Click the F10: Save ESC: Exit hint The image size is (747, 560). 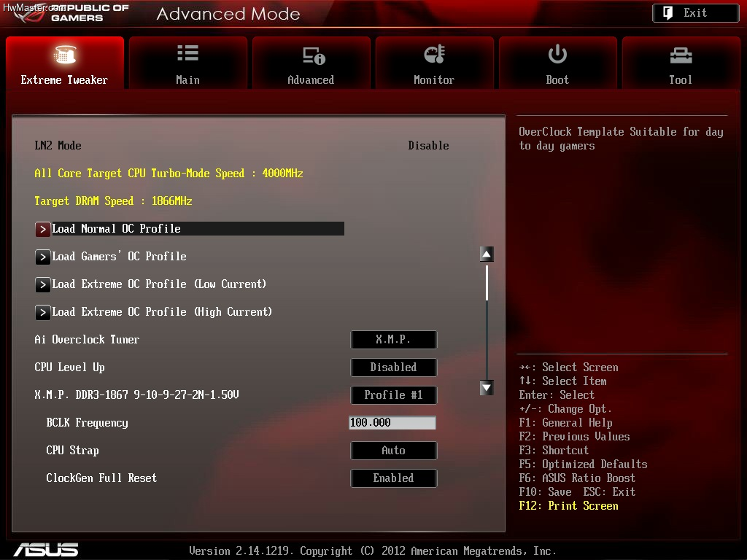pos(578,492)
